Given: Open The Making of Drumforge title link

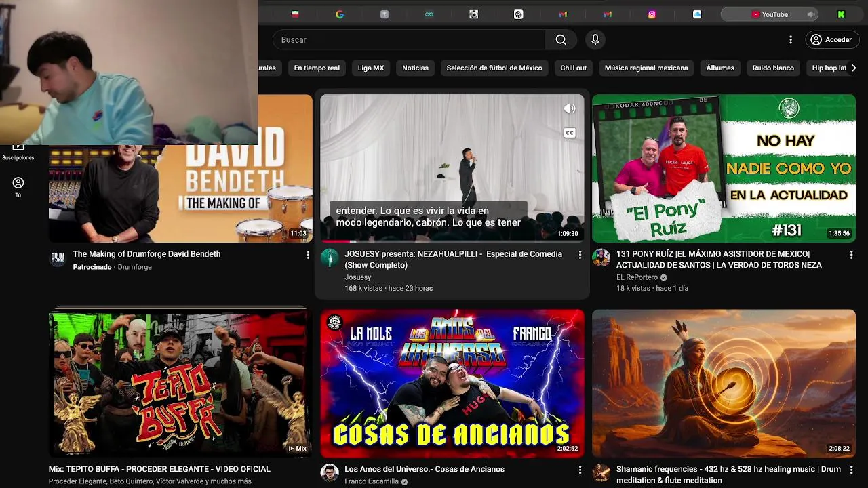Looking at the screenshot, I should pyautogui.click(x=146, y=254).
